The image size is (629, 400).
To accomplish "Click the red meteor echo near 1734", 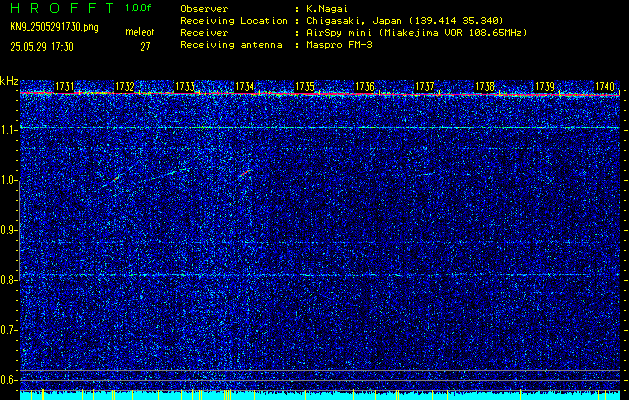I will coord(245,173).
